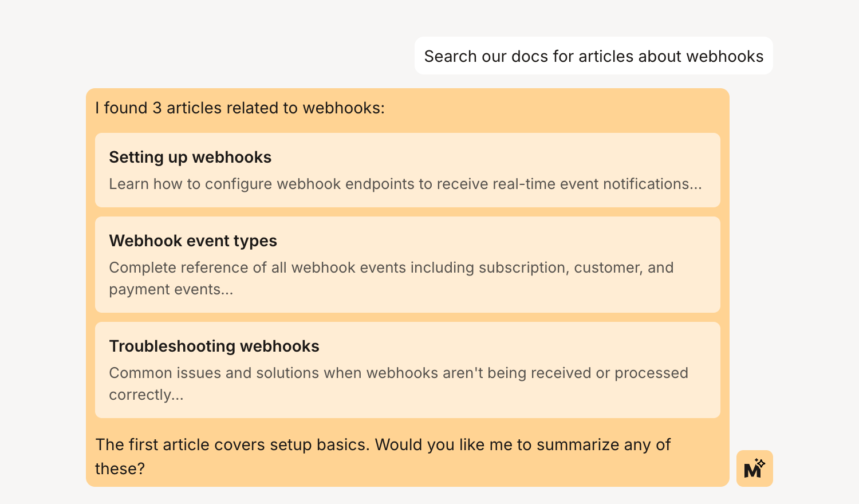Screen dimensions: 859x504
Task: Click the M sparkle assistant avatar
Action: [755, 468]
